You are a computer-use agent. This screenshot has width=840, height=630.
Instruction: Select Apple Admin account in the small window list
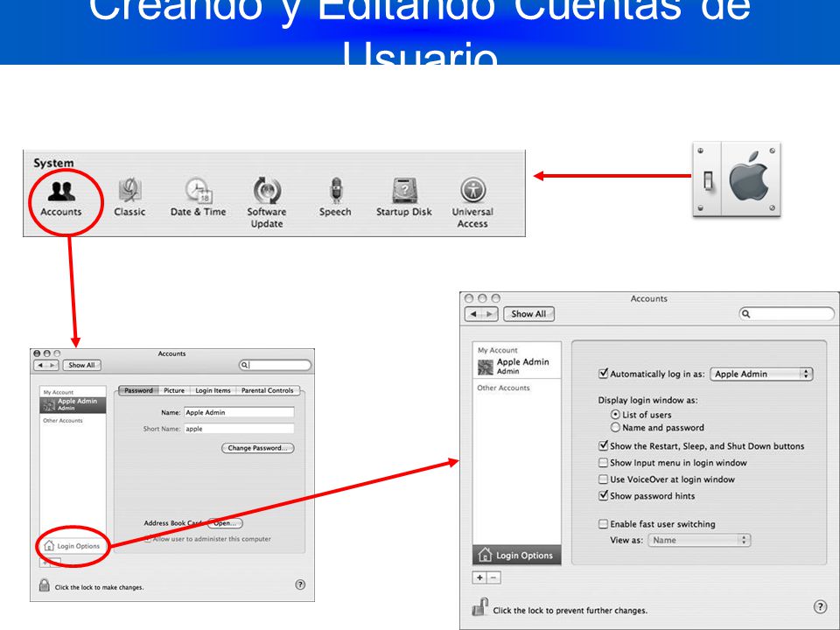pyautogui.click(x=73, y=404)
